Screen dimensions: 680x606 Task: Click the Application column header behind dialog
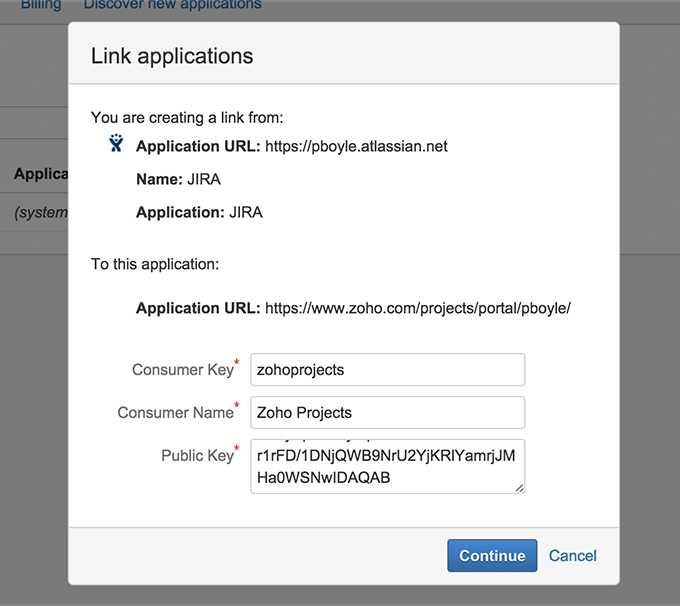tap(40, 174)
